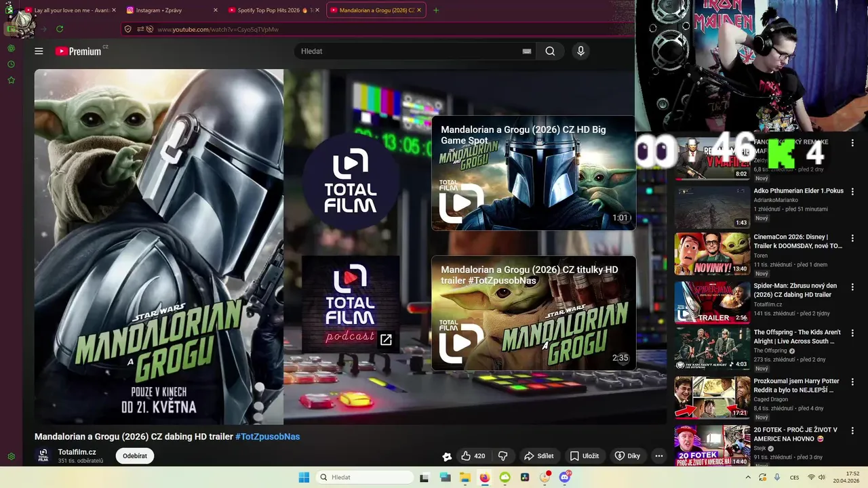Click the sparkle icon left of like button

pyautogui.click(x=447, y=457)
